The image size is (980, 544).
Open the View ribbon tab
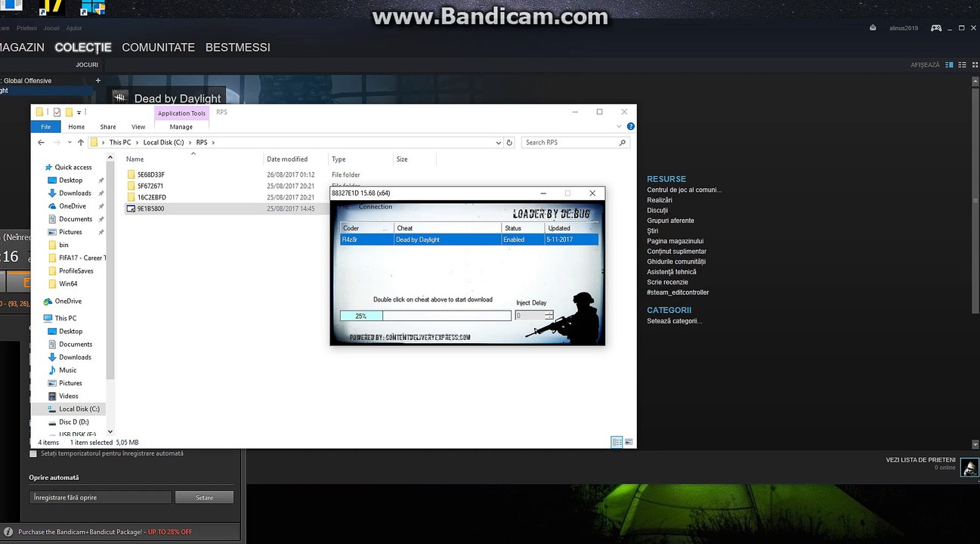[138, 127]
